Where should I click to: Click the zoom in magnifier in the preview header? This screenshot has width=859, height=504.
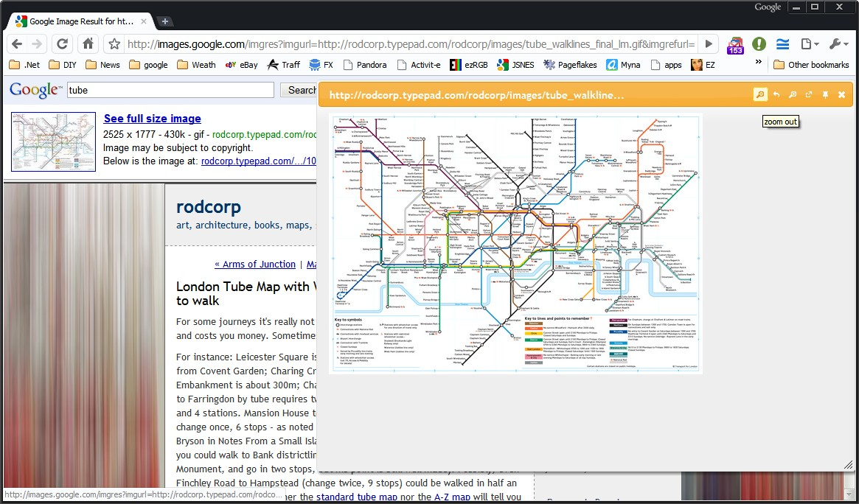pos(793,94)
